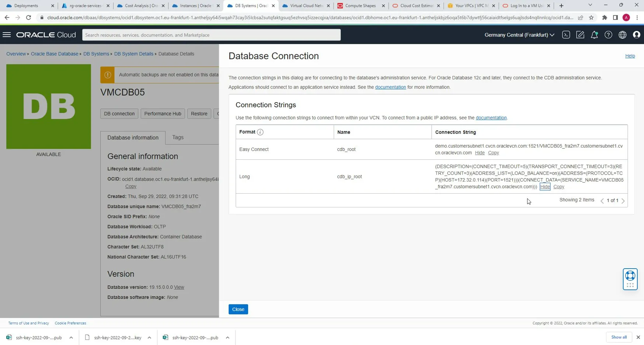Click the DB connection button

[x=119, y=114]
